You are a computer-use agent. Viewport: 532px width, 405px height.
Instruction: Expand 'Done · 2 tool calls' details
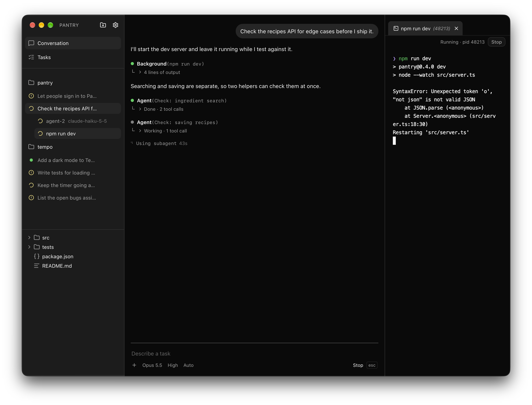tap(161, 109)
